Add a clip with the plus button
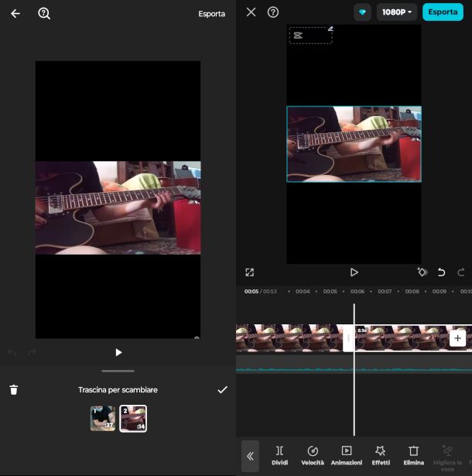The image size is (472, 476). [457, 338]
